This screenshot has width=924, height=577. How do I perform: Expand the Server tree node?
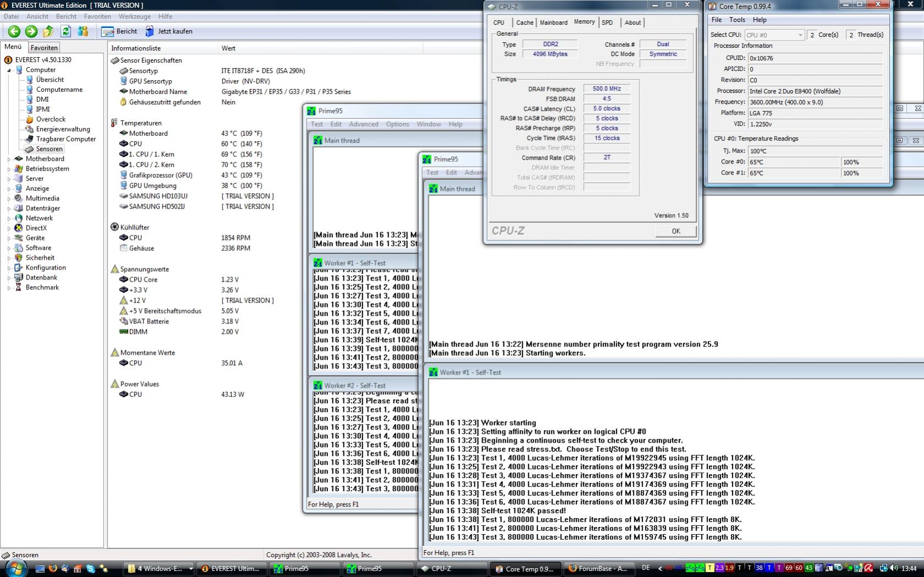pyautogui.click(x=9, y=179)
